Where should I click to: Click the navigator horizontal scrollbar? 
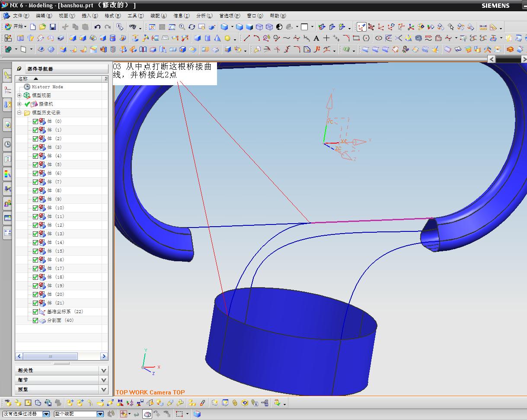tap(50, 356)
